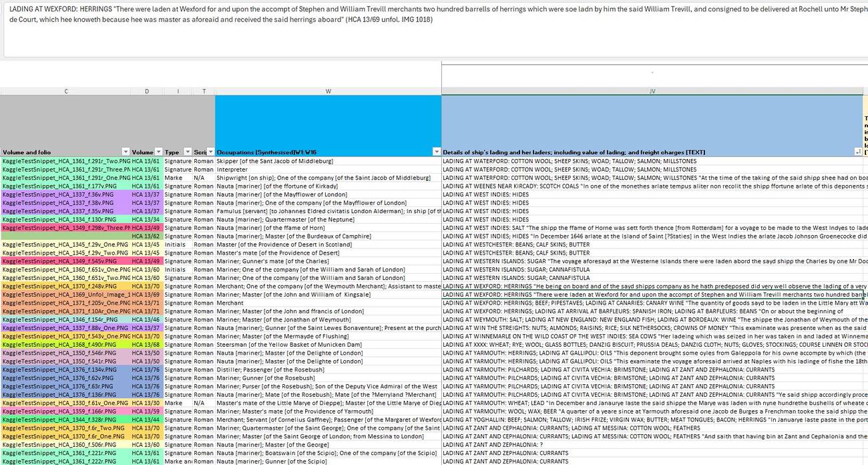The image size is (868, 465).
Task: Select column I header
Action: (178, 92)
